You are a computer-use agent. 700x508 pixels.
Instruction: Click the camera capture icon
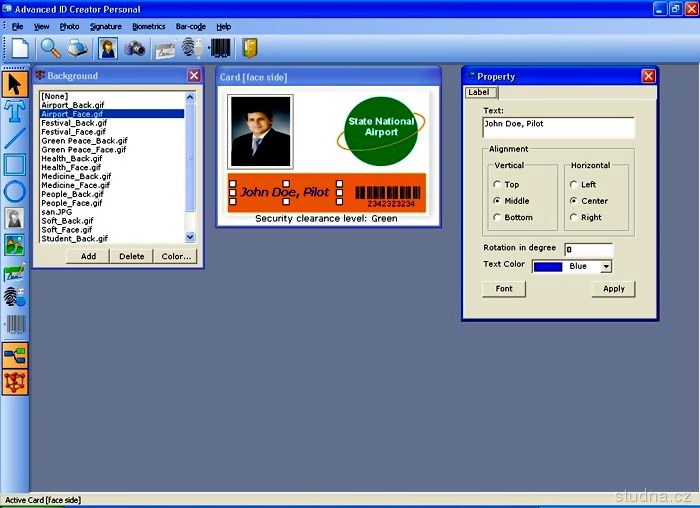point(135,48)
